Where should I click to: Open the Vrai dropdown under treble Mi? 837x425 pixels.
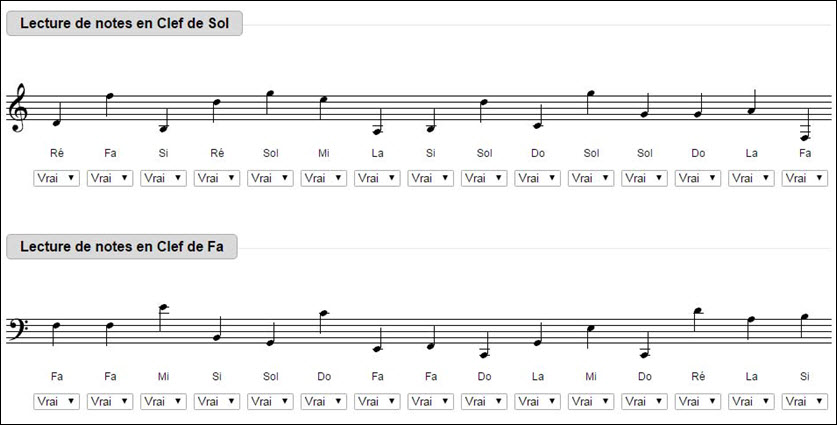[x=323, y=178]
